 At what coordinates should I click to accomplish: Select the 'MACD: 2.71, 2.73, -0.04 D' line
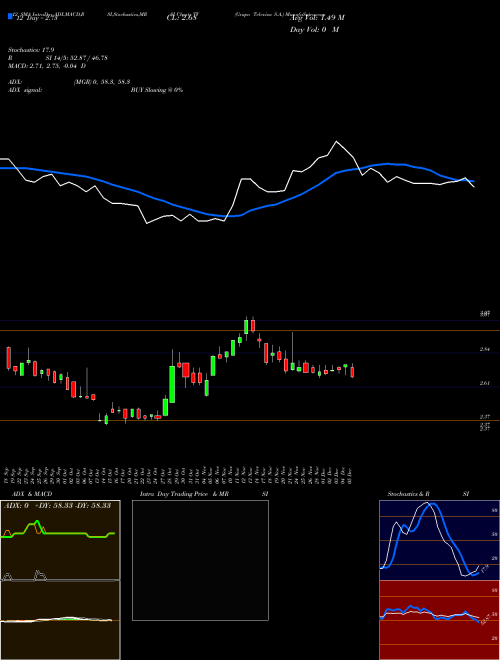point(47,66)
